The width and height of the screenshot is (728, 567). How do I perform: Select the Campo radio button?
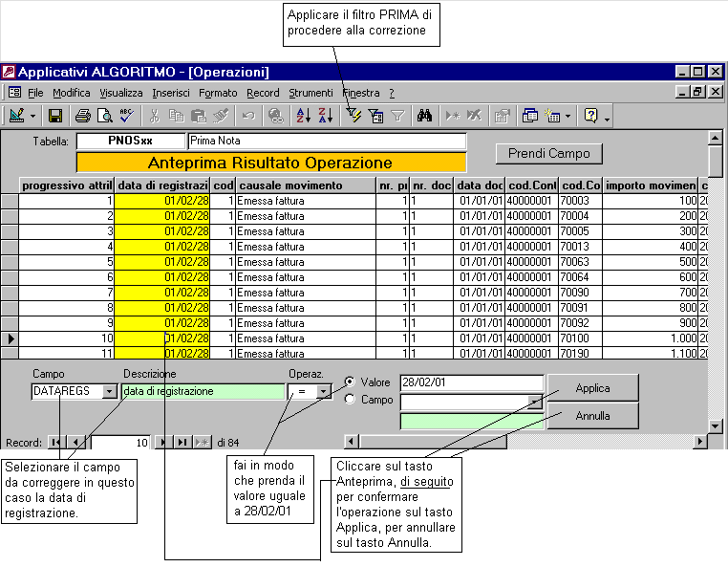350,399
